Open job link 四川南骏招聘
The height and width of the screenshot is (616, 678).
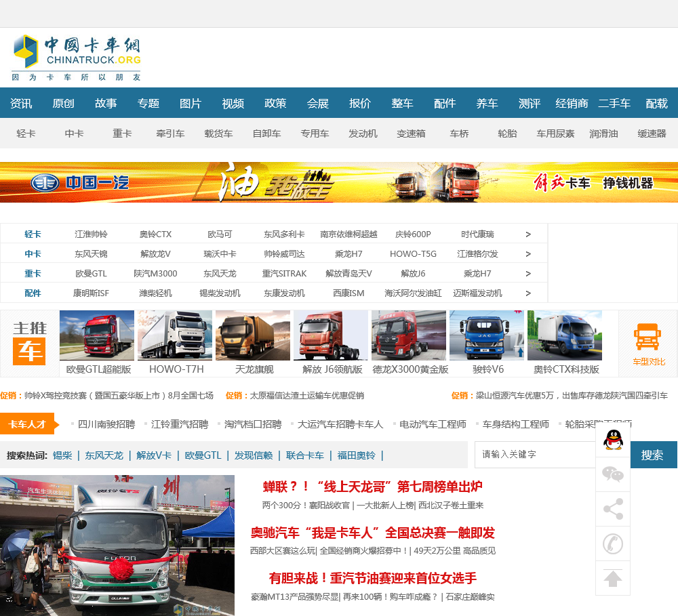(x=106, y=424)
